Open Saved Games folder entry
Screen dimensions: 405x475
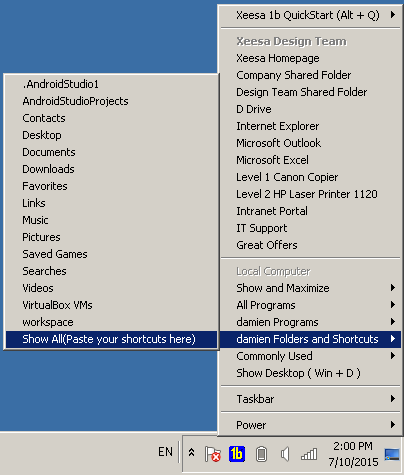pos(111,254)
